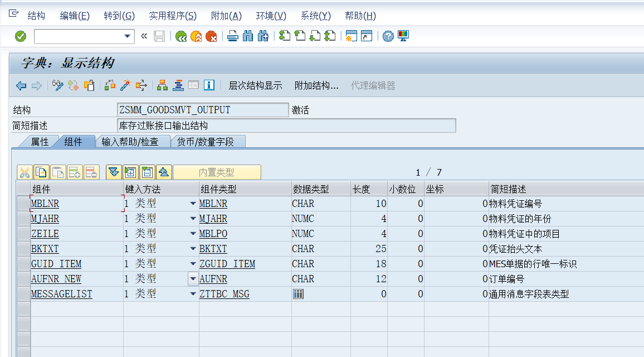
Task: Open component type link ZGUID_ITEM
Action: pyautogui.click(x=227, y=264)
